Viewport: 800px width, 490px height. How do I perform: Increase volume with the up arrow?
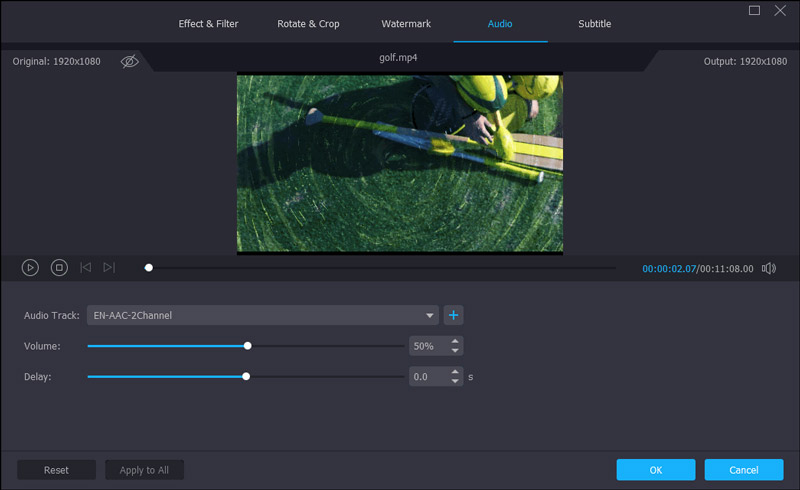point(456,341)
